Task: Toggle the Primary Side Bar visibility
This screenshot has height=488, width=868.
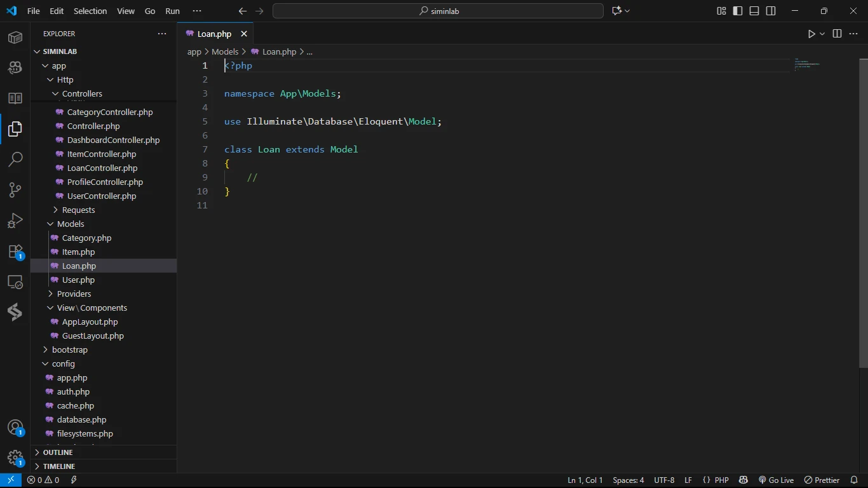Action: pos(738,11)
